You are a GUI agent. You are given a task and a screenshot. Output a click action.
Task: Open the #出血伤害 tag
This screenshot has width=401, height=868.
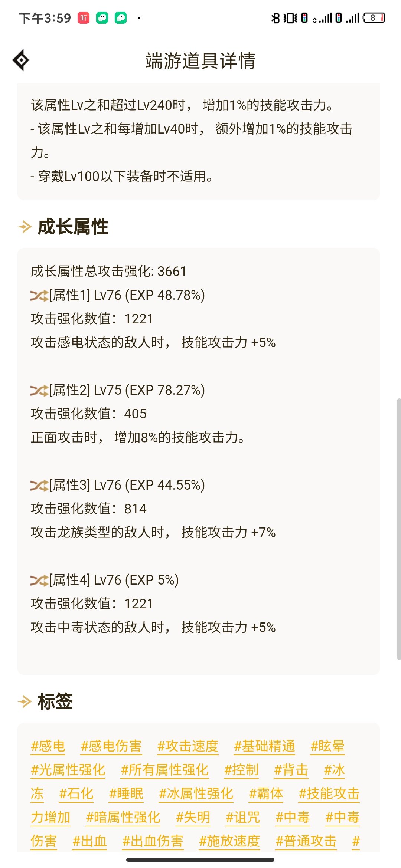click(153, 841)
